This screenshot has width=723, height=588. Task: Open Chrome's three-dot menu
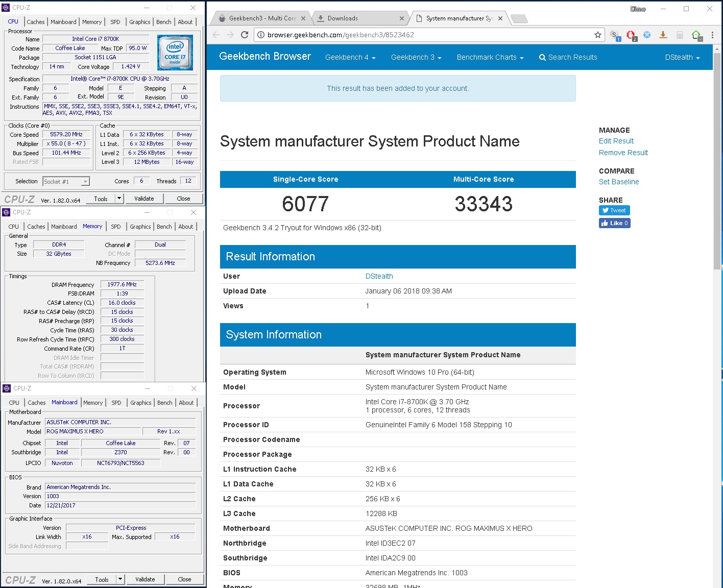point(713,35)
